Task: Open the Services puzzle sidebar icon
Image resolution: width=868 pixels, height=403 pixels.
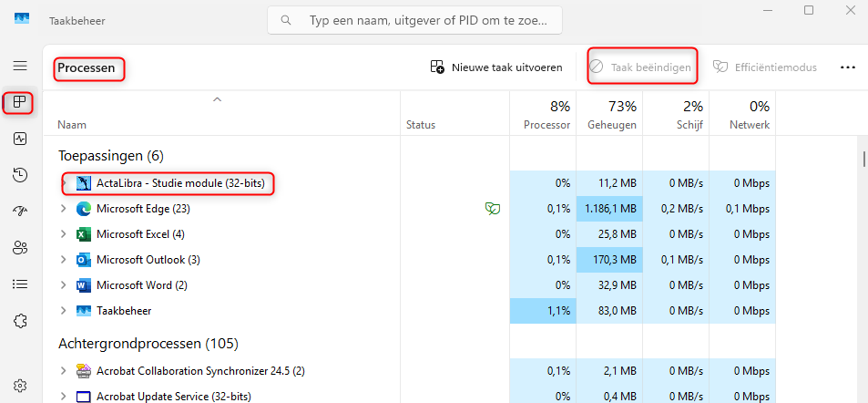Action: pos(20,321)
